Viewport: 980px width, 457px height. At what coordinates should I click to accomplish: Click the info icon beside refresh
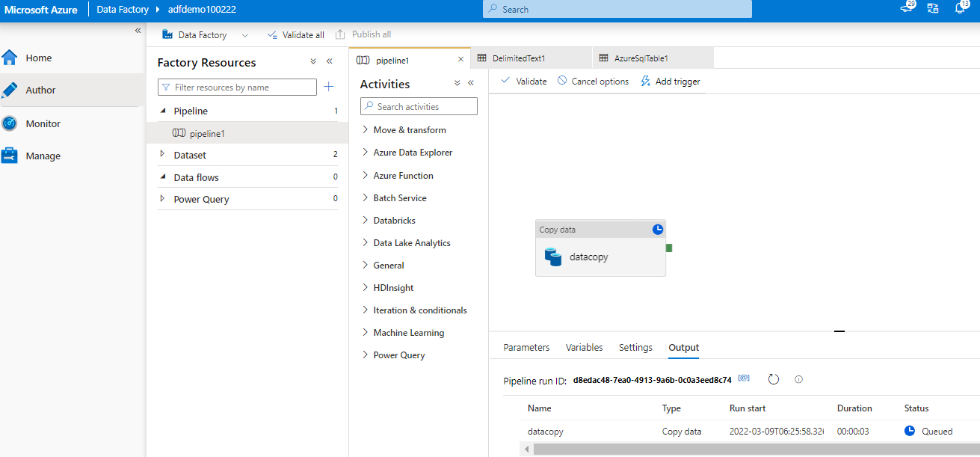point(798,379)
